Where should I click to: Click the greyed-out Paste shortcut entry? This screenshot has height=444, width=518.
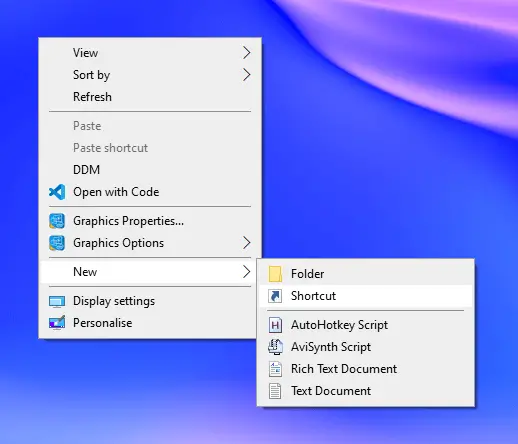pos(150,148)
